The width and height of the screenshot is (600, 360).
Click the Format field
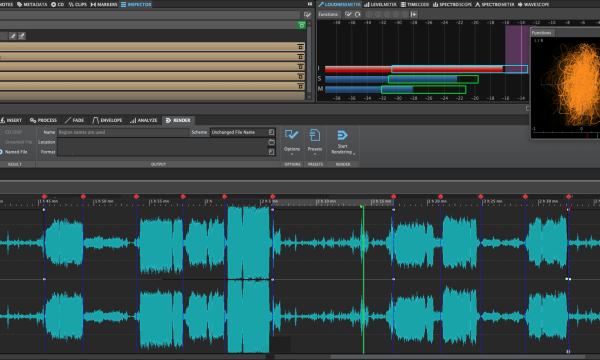click(x=162, y=152)
